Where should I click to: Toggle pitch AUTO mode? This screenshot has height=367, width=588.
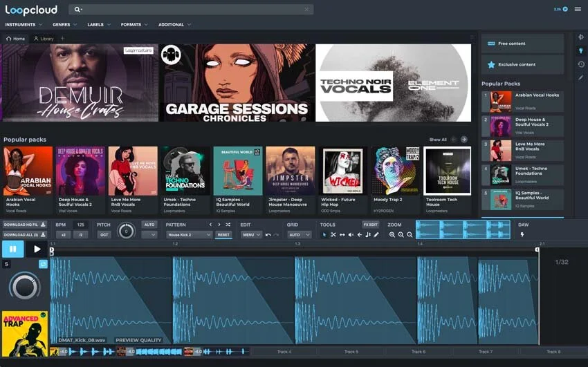click(149, 225)
